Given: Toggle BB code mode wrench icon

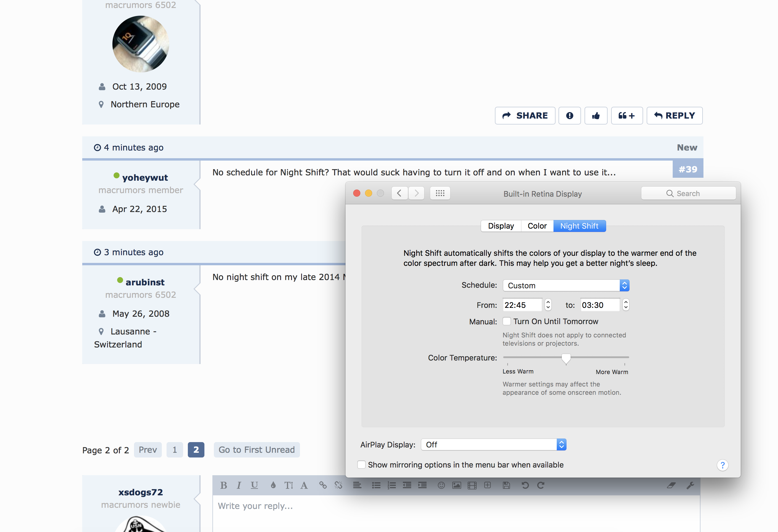Looking at the screenshot, I should click(x=690, y=485).
